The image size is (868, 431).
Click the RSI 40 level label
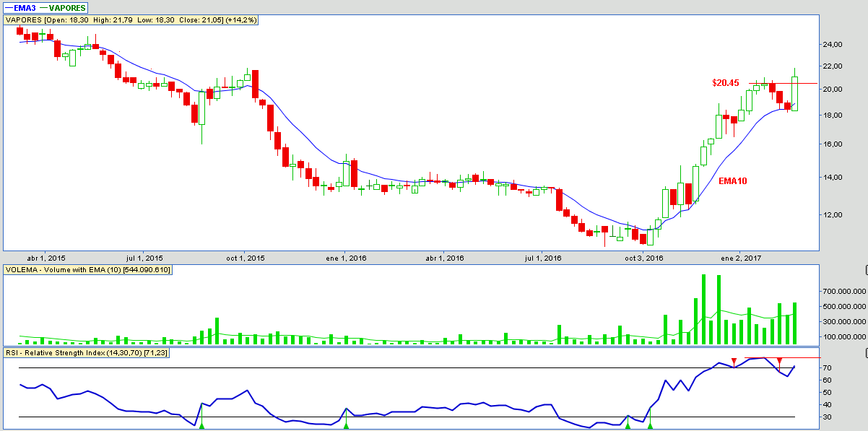(828, 405)
